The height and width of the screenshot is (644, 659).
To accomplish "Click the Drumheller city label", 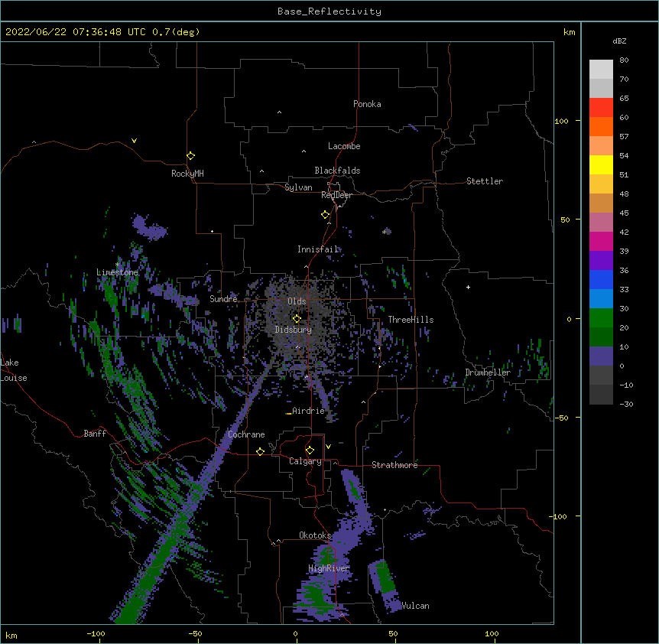I will coord(488,372).
